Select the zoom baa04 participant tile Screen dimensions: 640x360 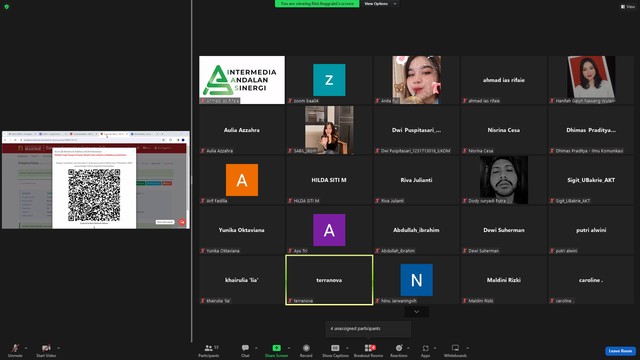coord(329,80)
